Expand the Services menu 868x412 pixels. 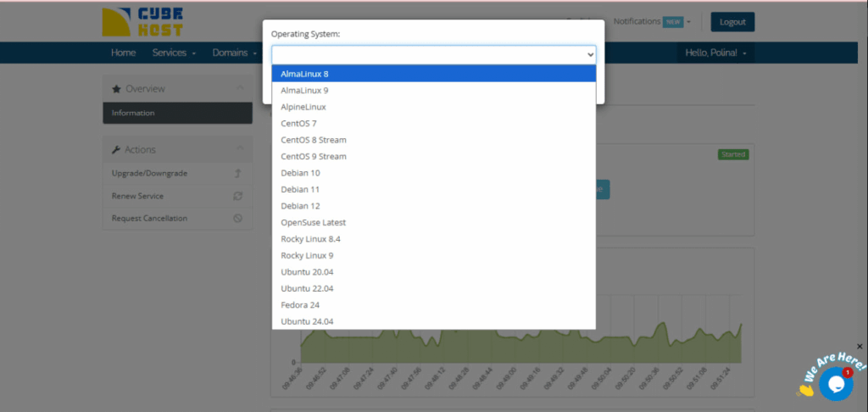pyautogui.click(x=174, y=53)
